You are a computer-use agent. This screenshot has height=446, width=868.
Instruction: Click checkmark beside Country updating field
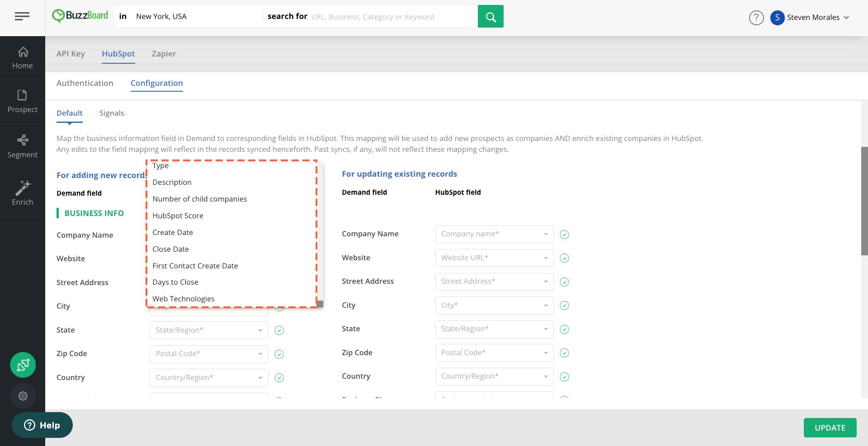coord(564,377)
